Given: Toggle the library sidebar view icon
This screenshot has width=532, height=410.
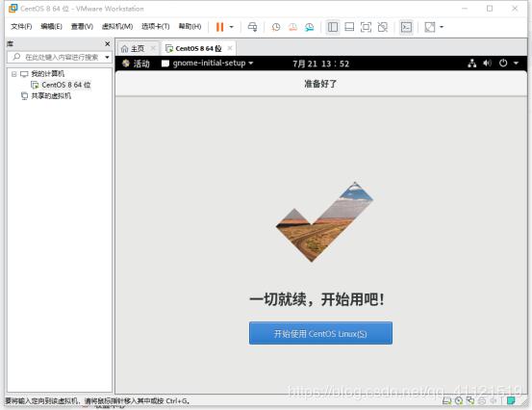Looking at the screenshot, I should click(x=333, y=27).
